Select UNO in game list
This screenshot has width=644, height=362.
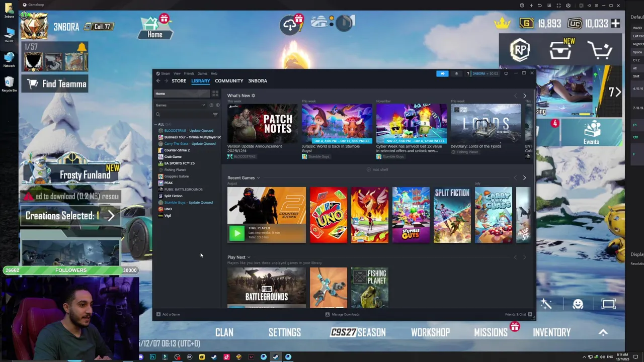point(168,209)
